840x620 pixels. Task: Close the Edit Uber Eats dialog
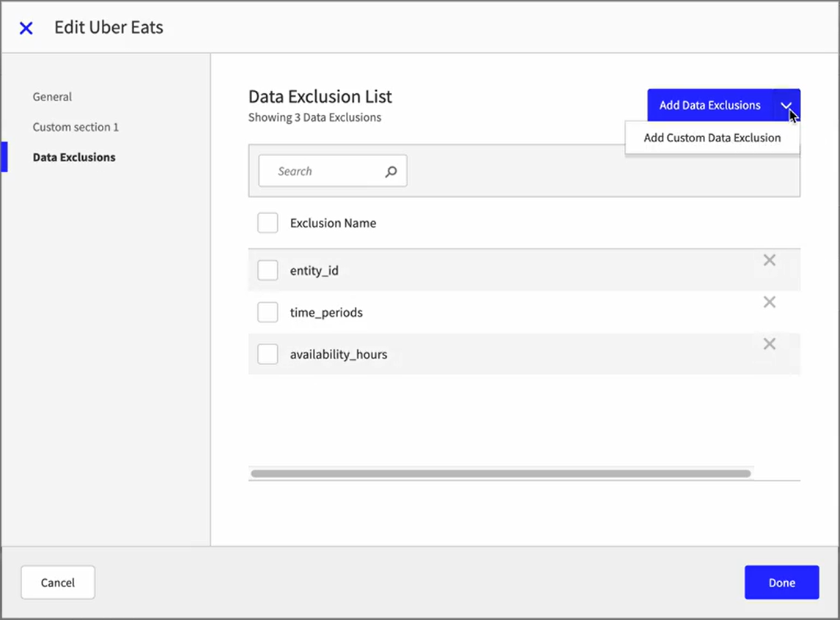tap(26, 28)
